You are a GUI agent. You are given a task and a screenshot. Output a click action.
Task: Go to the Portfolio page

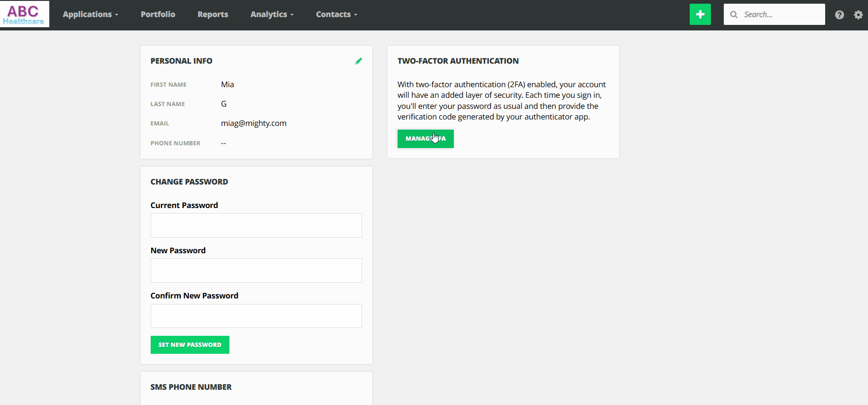coord(158,14)
